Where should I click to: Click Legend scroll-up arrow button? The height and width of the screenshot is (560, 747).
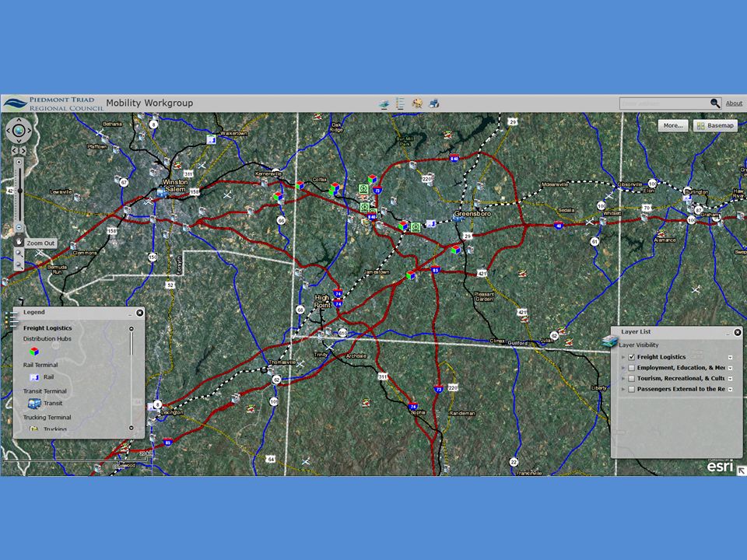(x=132, y=328)
